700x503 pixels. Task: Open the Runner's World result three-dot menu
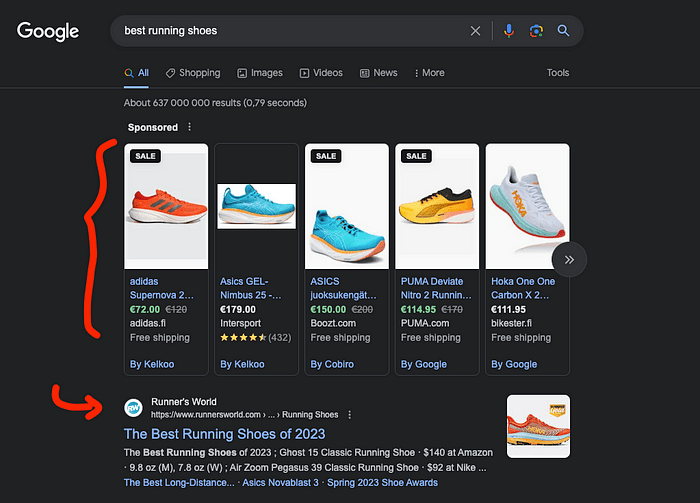(350, 415)
